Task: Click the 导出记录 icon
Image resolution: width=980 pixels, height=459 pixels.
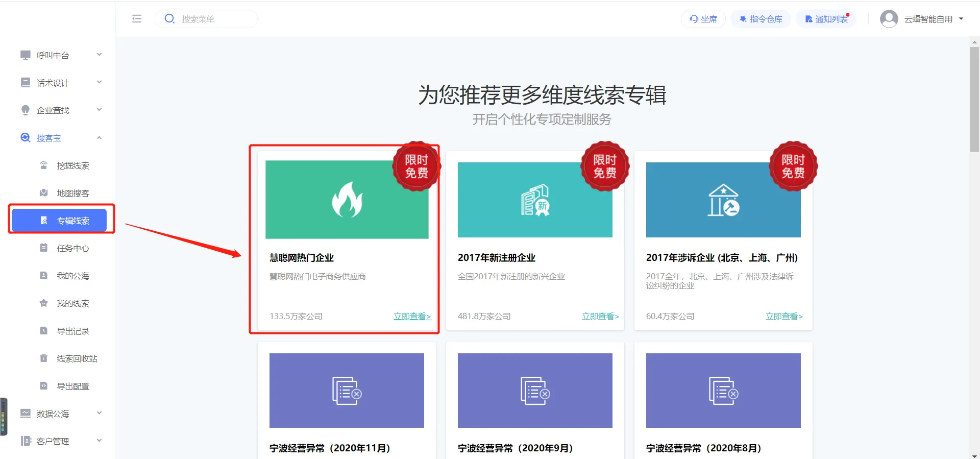Action: coord(44,330)
